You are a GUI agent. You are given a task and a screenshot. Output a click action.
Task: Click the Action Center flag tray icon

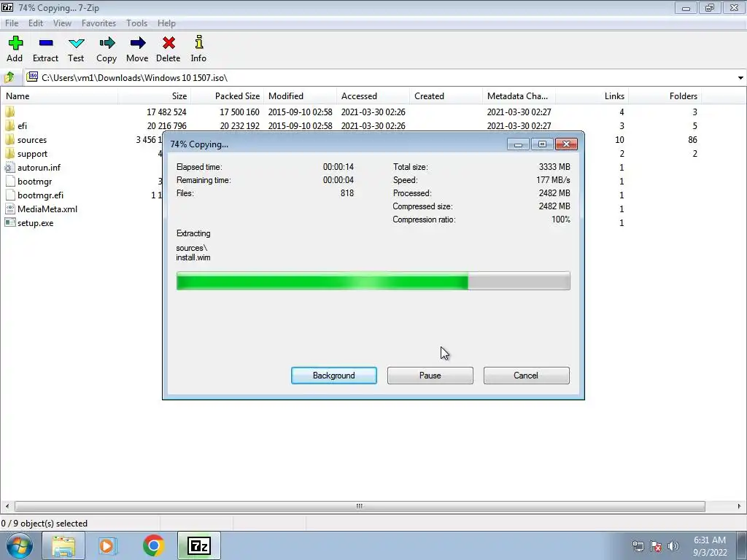(x=656, y=546)
